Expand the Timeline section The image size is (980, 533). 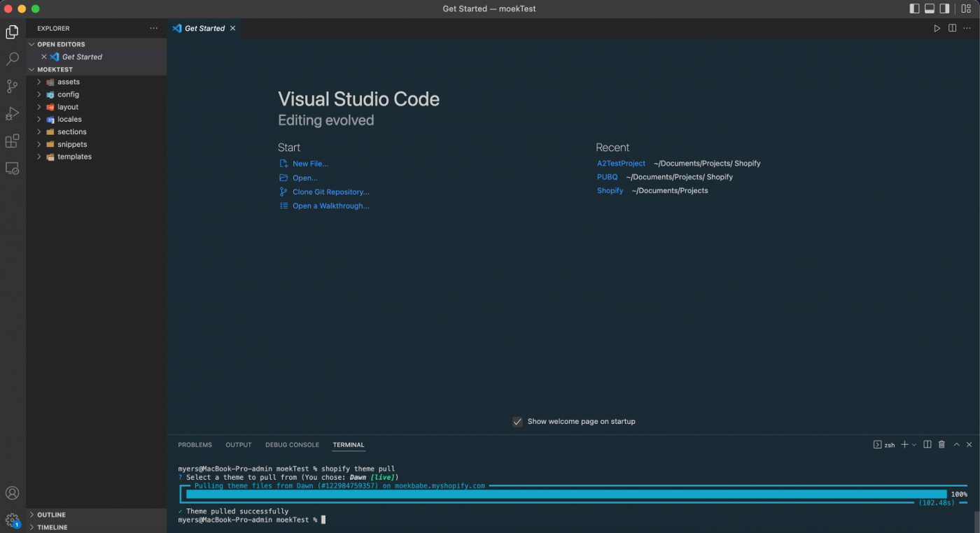(x=97, y=527)
